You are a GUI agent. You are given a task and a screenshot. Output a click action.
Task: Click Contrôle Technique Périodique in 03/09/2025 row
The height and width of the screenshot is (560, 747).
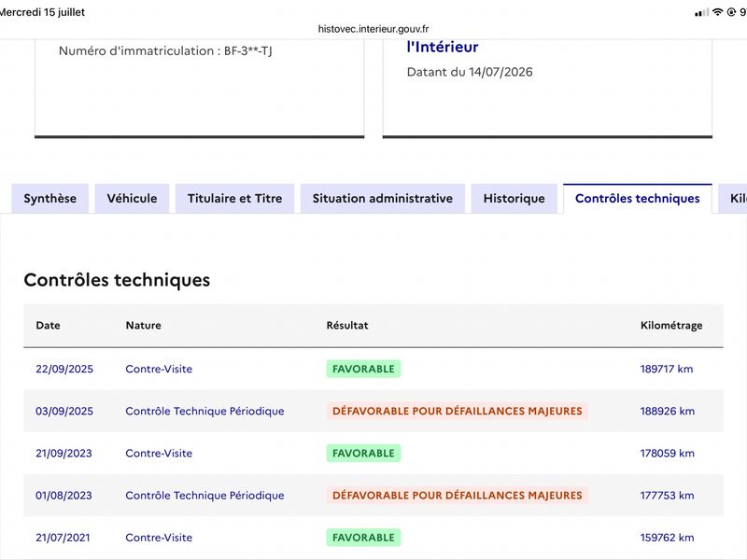point(204,411)
